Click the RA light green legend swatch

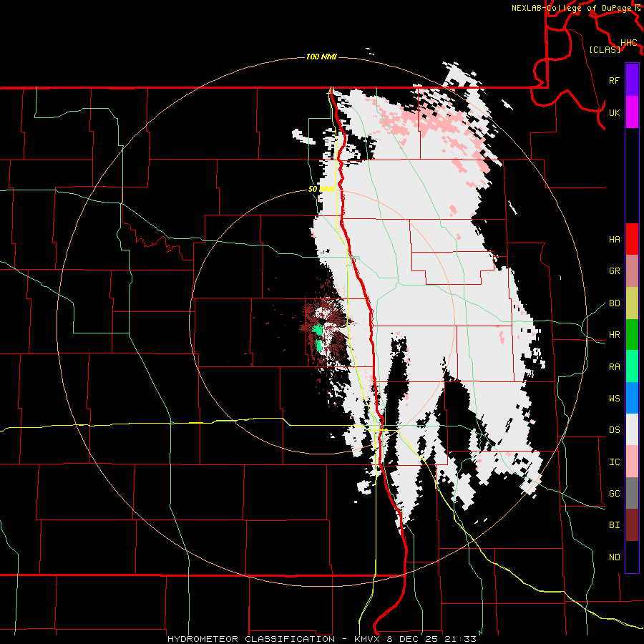pyautogui.click(x=632, y=366)
